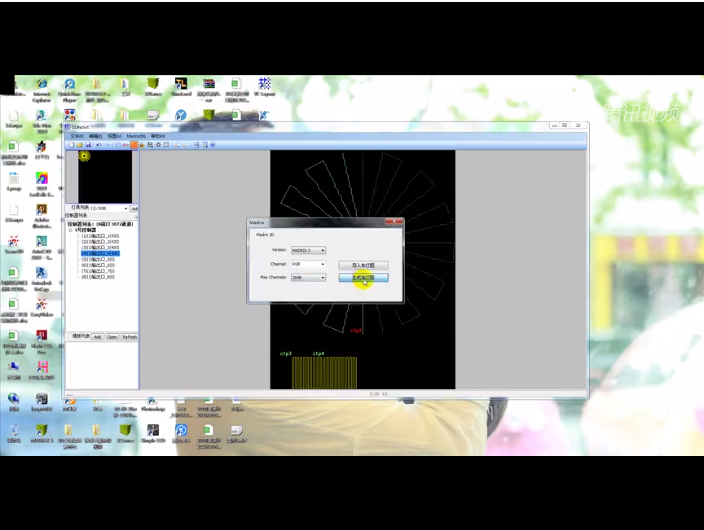
Task: Click the Refresh button in template panel
Action: point(129,337)
